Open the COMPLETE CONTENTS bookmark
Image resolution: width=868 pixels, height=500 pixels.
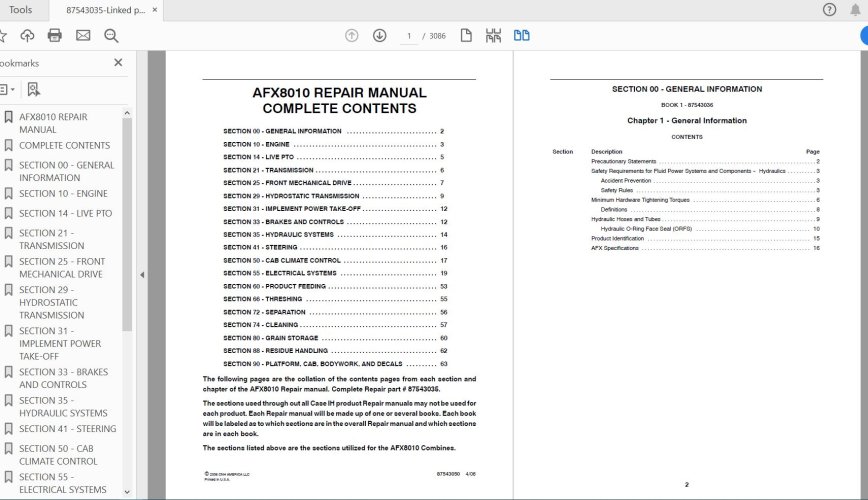[x=64, y=146]
